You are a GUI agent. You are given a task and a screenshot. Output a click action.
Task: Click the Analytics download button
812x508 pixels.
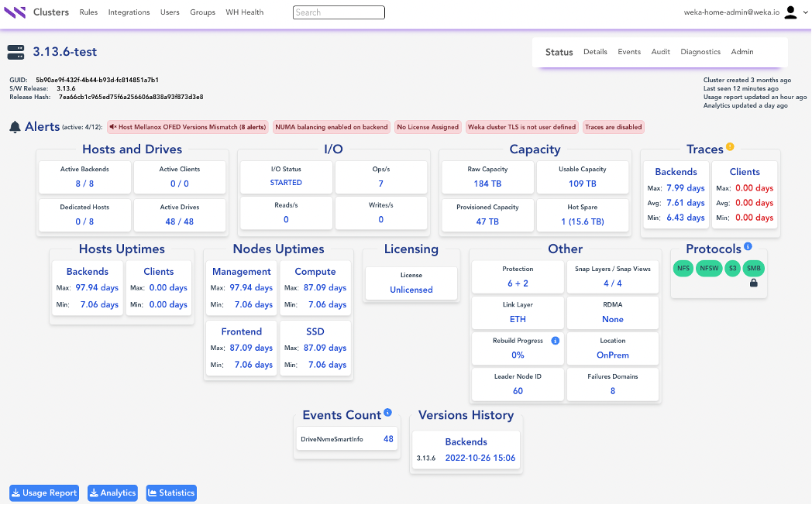[112, 493]
